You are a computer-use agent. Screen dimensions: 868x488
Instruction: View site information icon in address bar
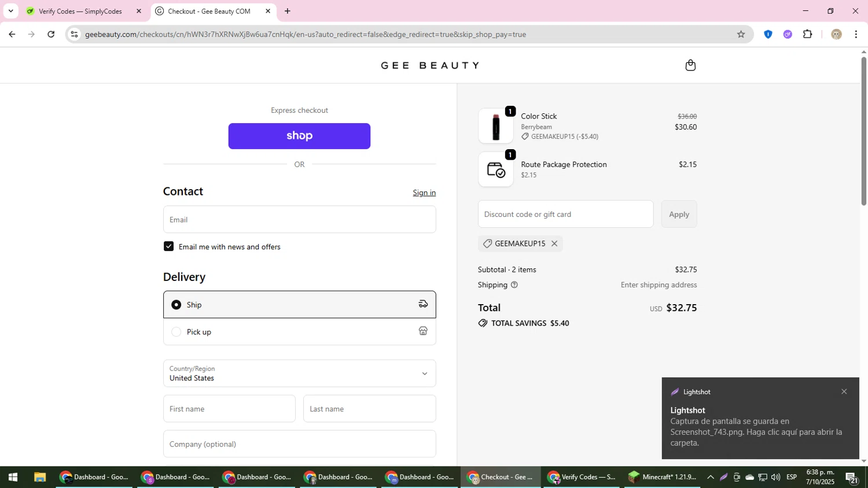coord(74,34)
